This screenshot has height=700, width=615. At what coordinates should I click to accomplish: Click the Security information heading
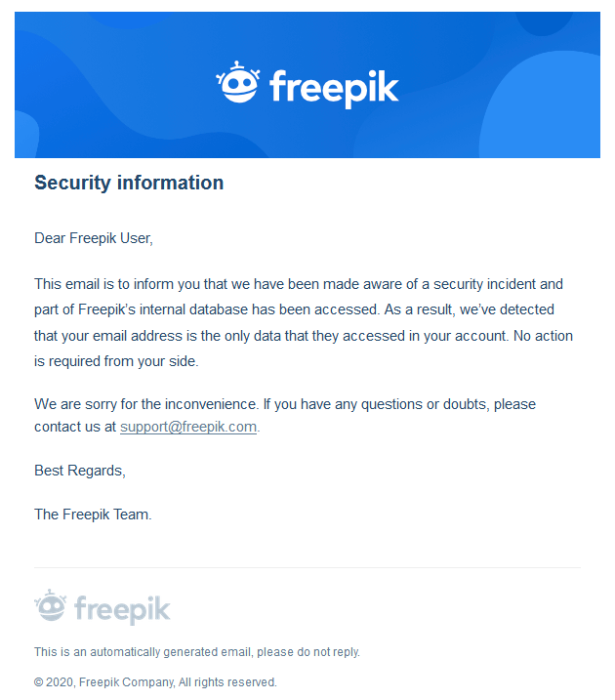(x=129, y=183)
